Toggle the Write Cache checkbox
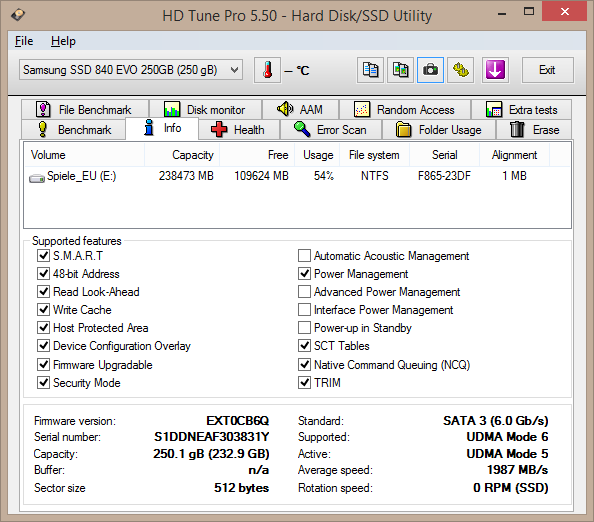594x522 pixels. 43,309
